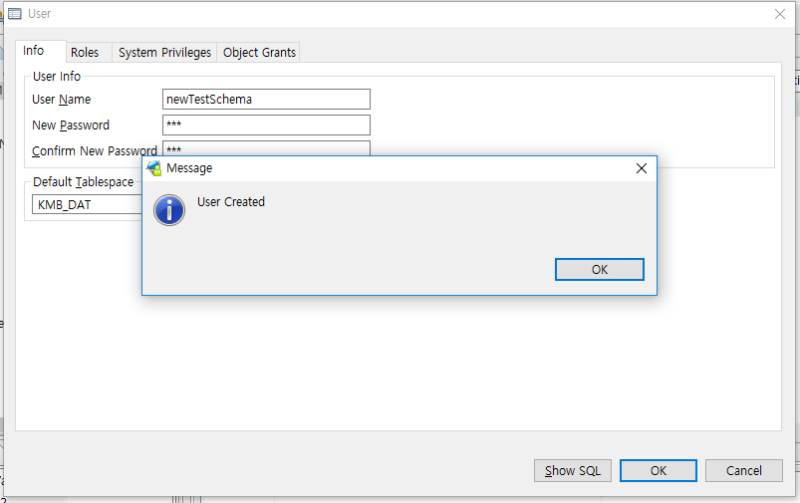Click the User window title bar icon

(15, 14)
